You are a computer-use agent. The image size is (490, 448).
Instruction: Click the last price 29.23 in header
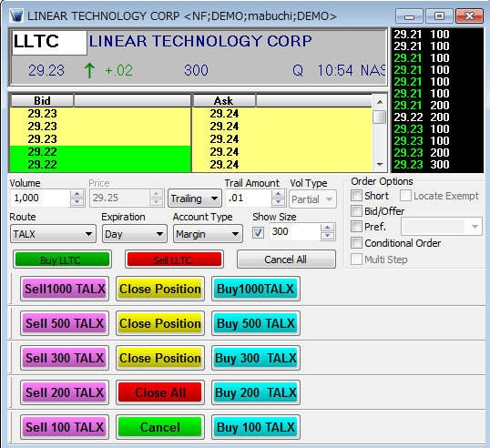coord(46,70)
